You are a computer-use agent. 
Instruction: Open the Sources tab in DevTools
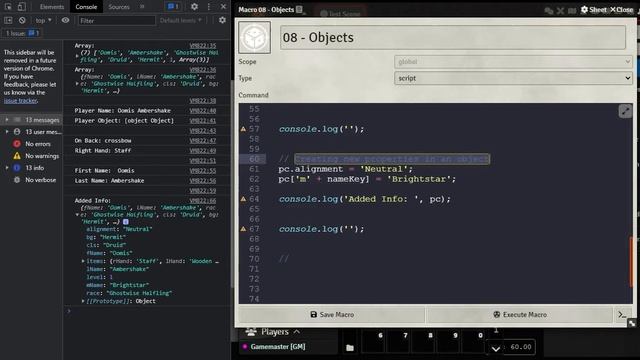(x=119, y=7)
